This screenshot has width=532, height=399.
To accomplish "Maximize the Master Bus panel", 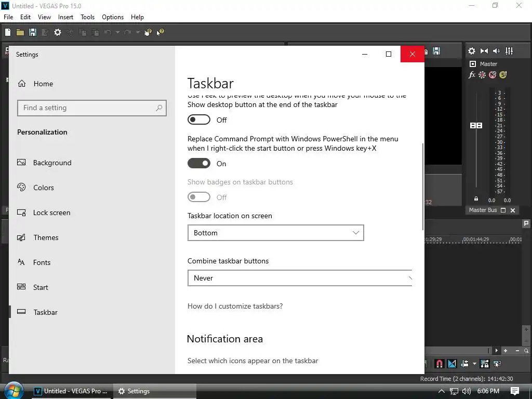I will coord(503,210).
